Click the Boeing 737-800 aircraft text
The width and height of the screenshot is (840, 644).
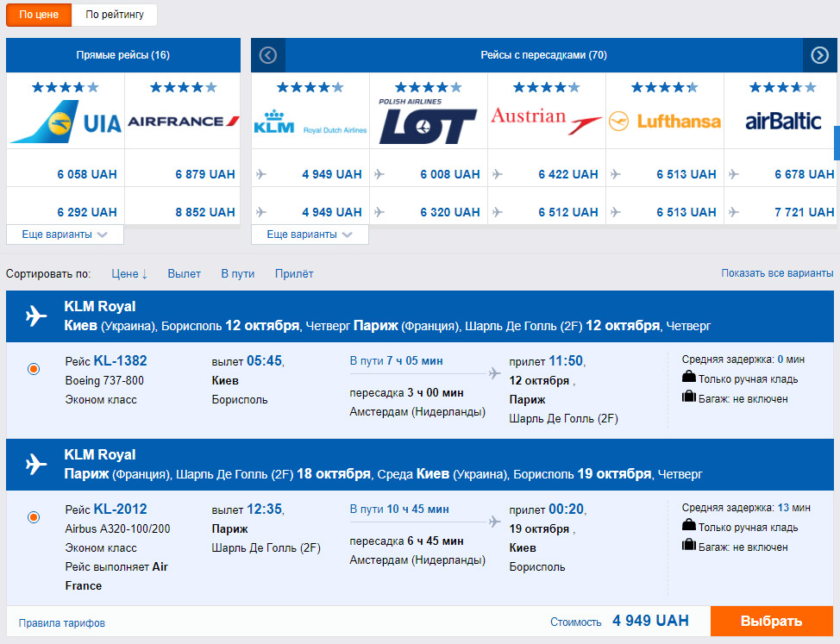tap(104, 380)
